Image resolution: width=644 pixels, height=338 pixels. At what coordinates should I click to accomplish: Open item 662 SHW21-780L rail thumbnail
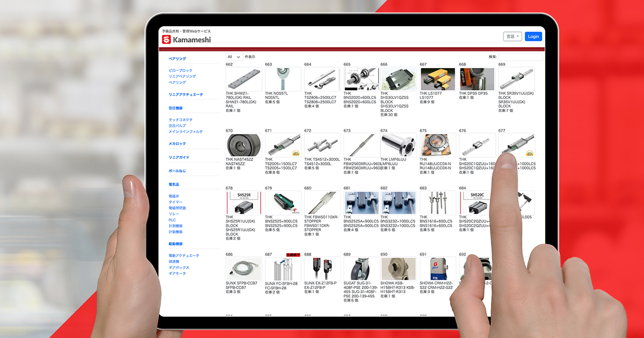244,79
